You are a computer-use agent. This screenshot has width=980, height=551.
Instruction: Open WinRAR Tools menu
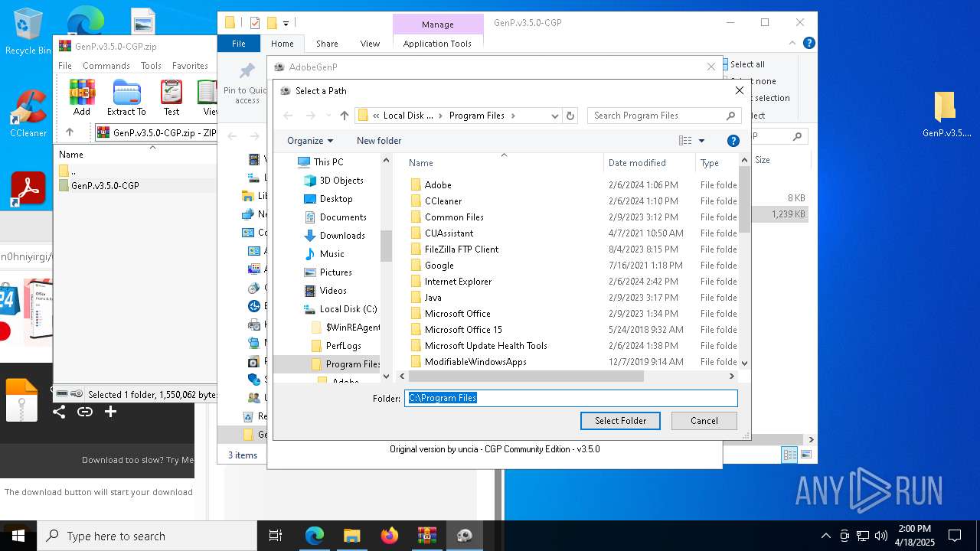coord(151,66)
